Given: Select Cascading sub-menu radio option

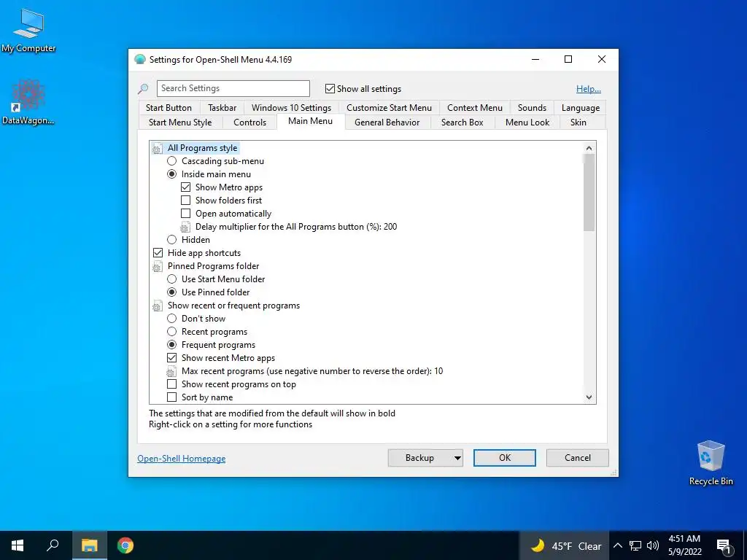Looking at the screenshot, I should [x=172, y=161].
